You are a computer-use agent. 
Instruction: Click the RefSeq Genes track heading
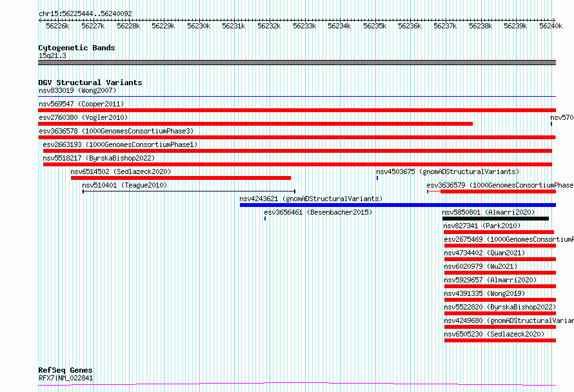tap(65, 370)
